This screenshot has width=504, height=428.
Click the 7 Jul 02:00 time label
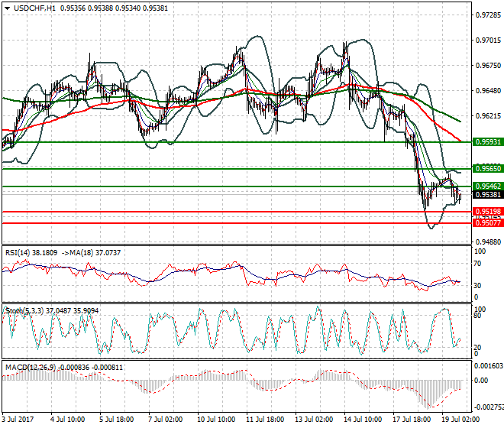pos(166,420)
